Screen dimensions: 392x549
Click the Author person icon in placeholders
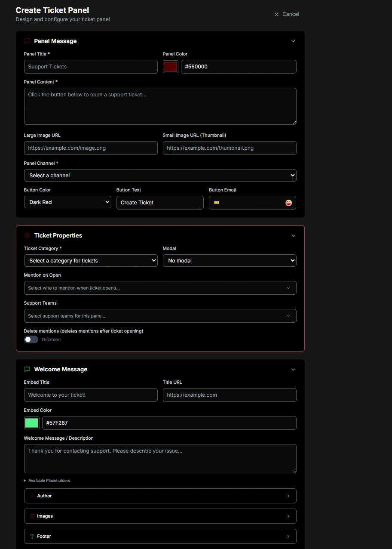pos(32,496)
